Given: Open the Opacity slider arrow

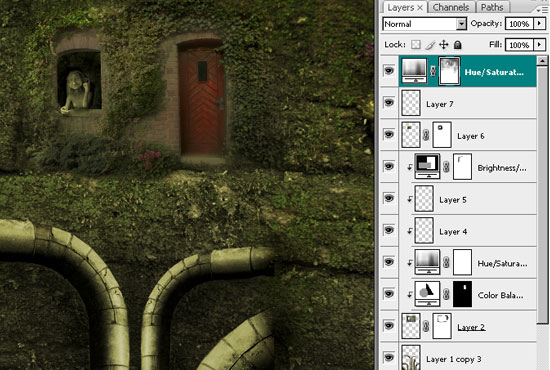Looking at the screenshot, I should 539,24.
